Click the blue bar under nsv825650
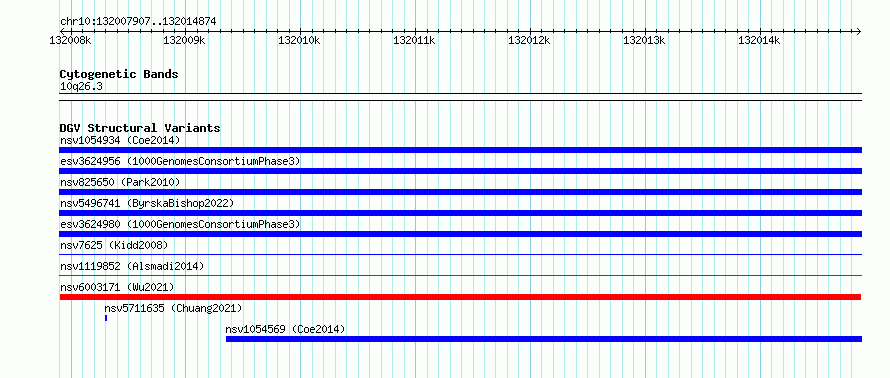Screen dimensions: 890x378 coord(460,192)
